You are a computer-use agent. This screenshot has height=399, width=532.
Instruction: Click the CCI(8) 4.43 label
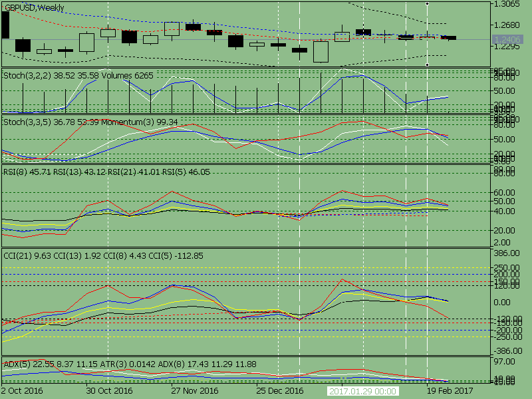tap(124, 255)
